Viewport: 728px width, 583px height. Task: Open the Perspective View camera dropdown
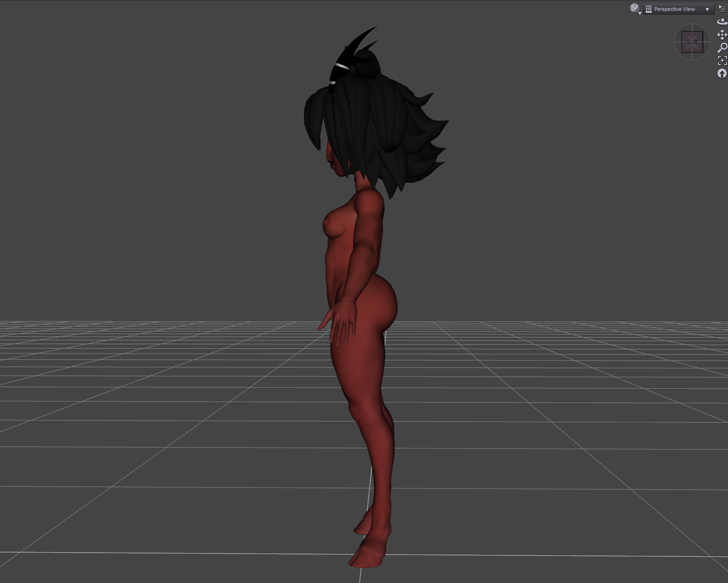click(679, 9)
